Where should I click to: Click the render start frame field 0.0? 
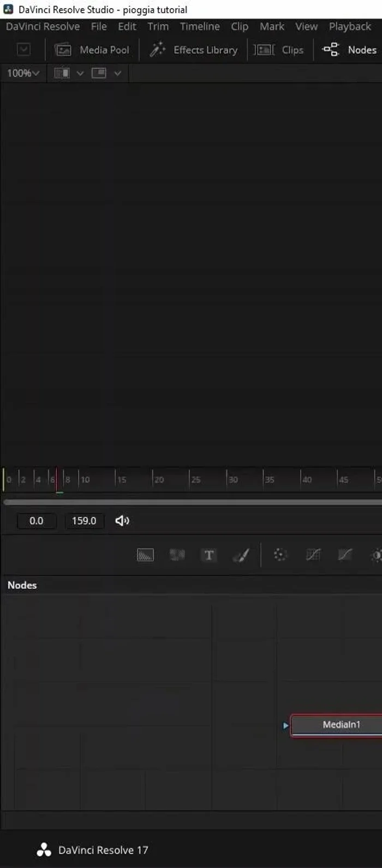tap(37, 521)
